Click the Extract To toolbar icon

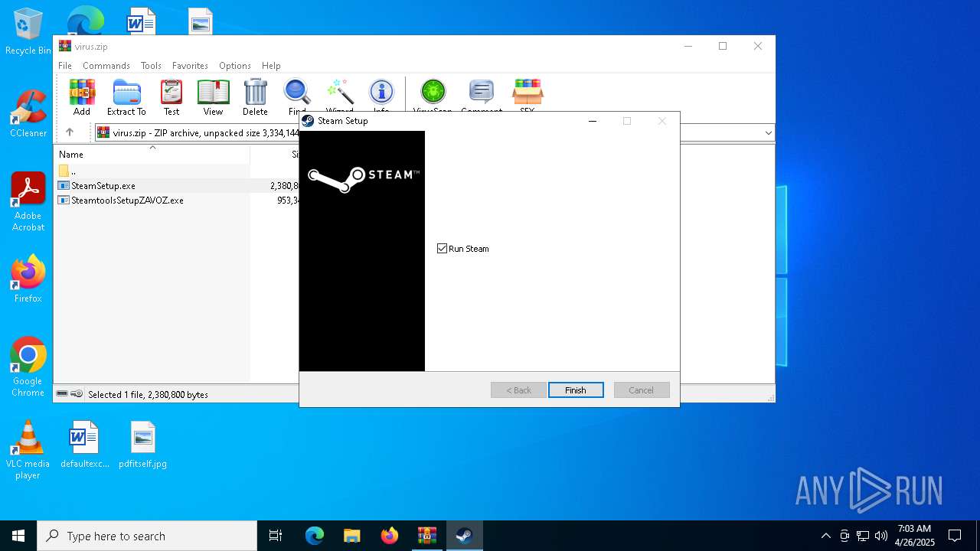tap(126, 97)
